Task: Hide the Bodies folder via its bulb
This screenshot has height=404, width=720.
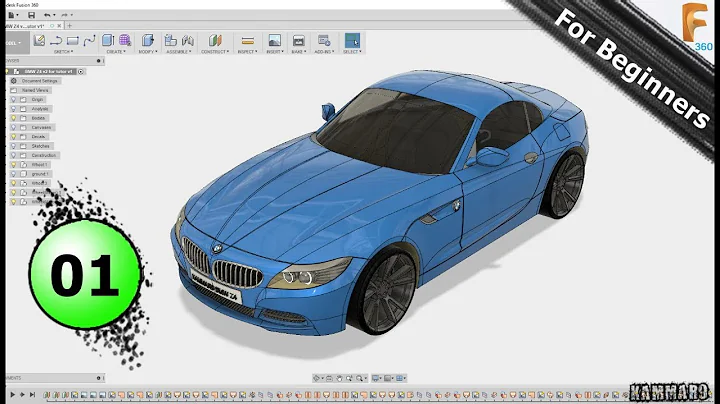Action: 13,118
